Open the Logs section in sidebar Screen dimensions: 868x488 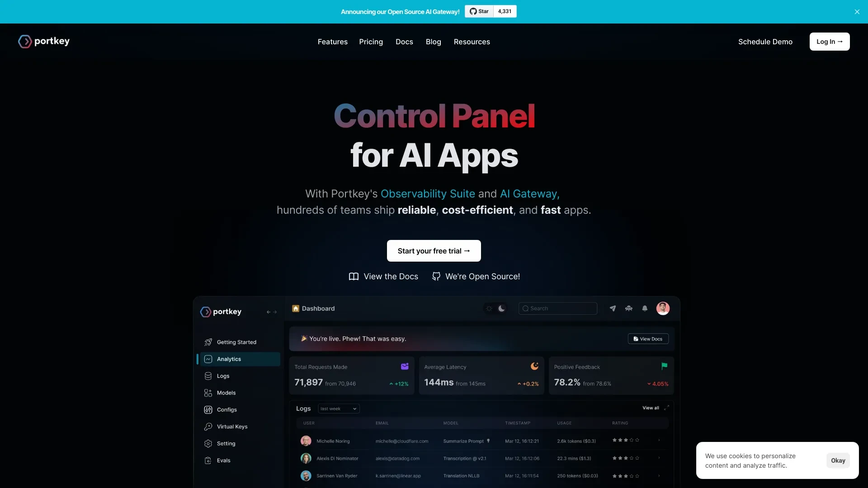223,375
